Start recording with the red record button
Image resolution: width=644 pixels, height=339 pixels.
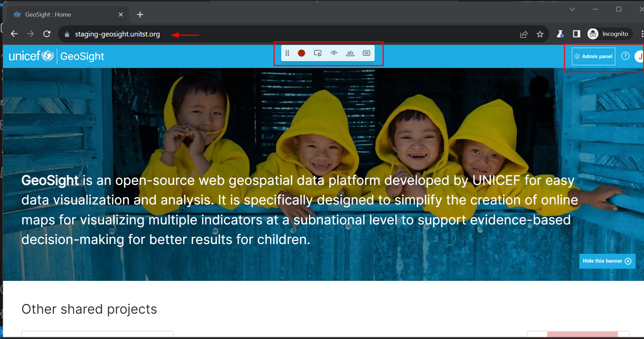point(301,53)
